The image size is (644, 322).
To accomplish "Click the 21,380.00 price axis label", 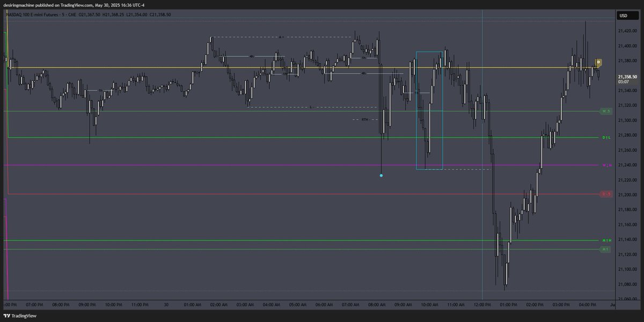I will coord(628,61).
